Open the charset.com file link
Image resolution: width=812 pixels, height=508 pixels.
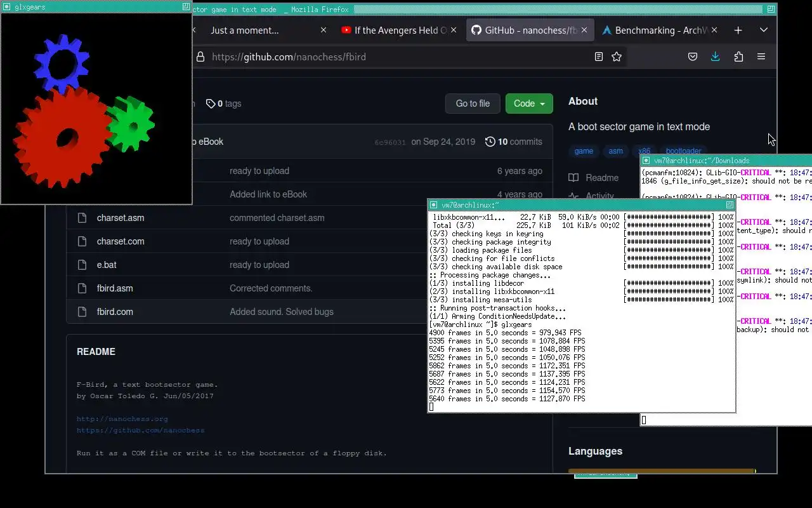(121, 241)
